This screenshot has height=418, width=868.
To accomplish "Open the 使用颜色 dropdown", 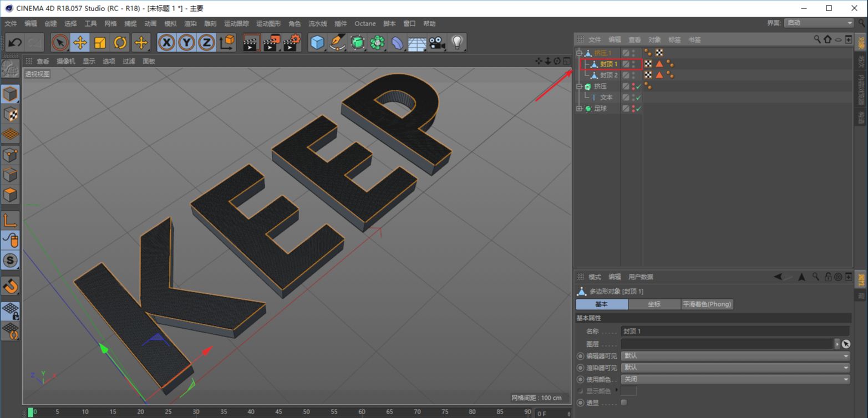I will coord(735,380).
